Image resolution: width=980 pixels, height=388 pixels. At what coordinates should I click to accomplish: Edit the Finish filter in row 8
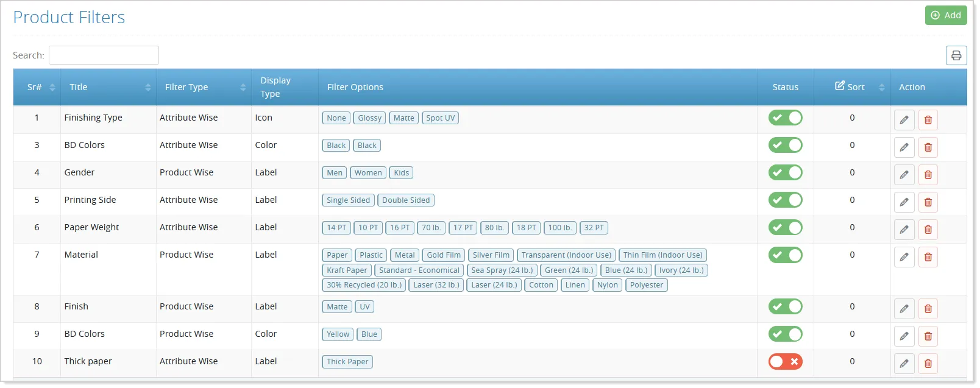tap(904, 309)
